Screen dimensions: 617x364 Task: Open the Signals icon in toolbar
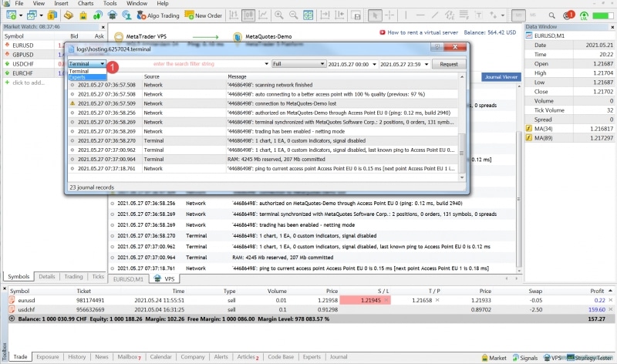click(98, 15)
